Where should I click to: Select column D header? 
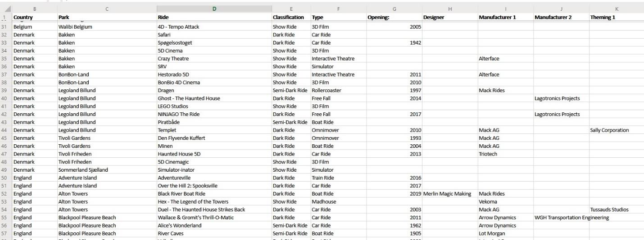(x=214, y=9)
